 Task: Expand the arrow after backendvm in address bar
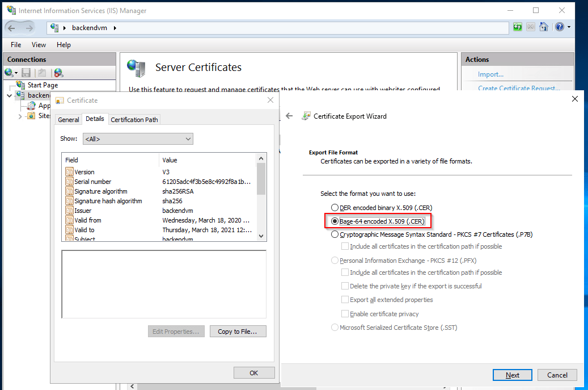(x=115, y=28)
